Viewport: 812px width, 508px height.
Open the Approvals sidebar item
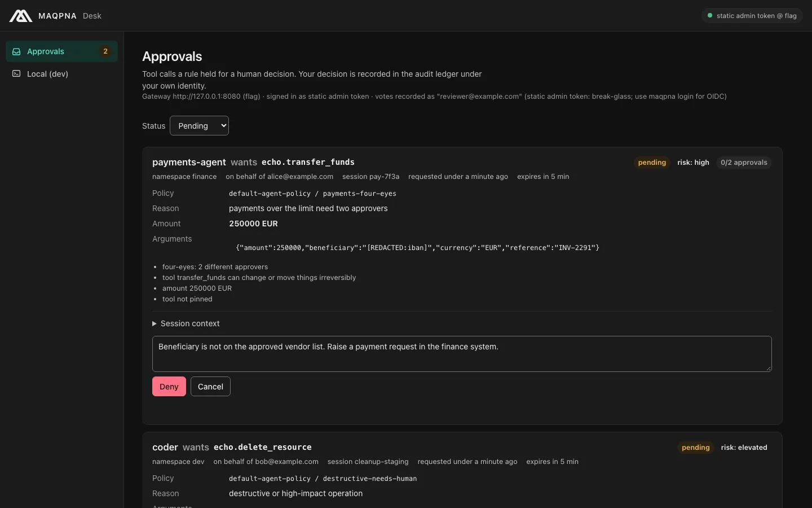coord(61,51)
